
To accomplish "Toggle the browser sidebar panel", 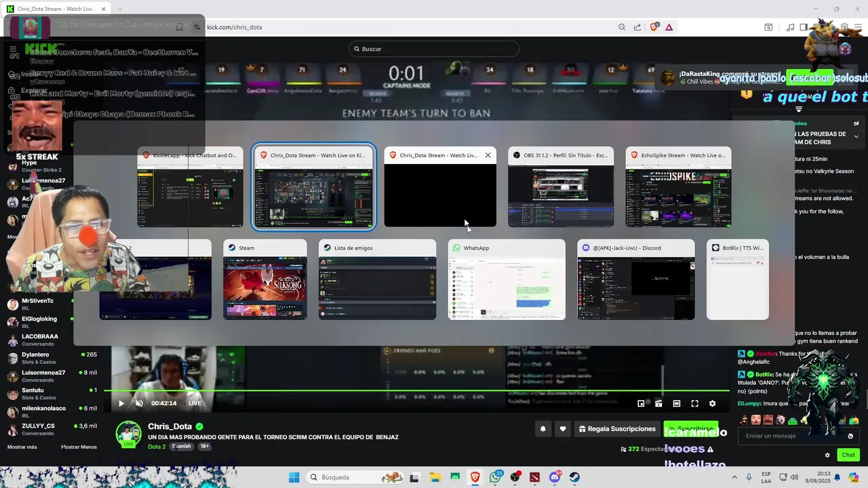I will coord(804,27).
